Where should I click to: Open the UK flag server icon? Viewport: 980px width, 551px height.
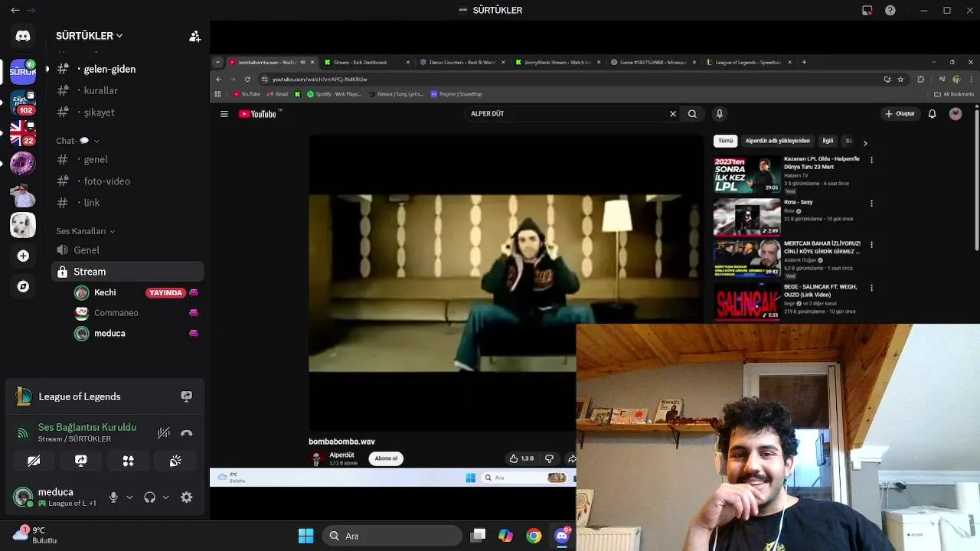(x=23, y=133)
